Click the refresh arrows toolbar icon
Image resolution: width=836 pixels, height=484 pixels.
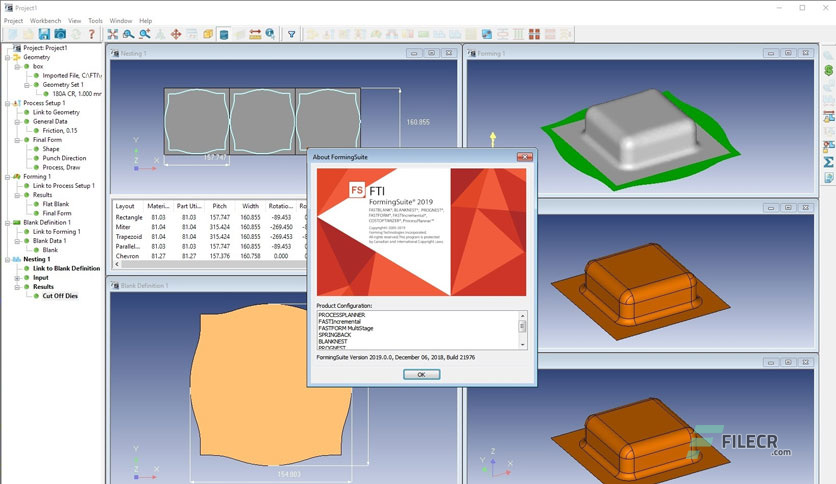pyautogui.click(x=76, y=34)
